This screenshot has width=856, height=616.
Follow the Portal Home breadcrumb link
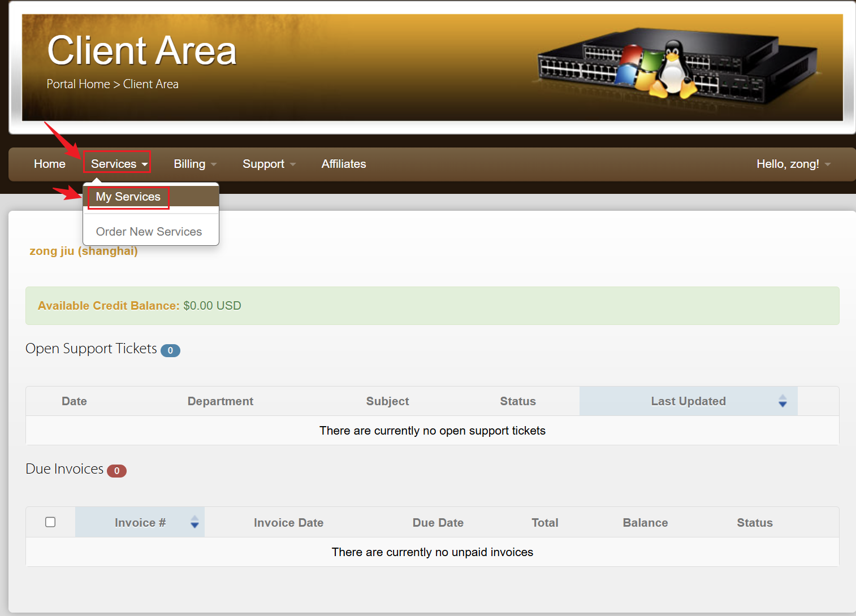[x=78, y=84]
